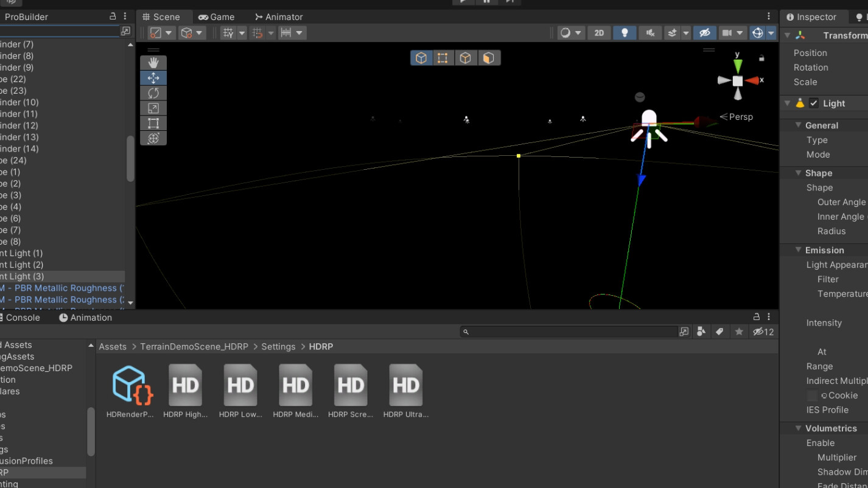This screenshot has width=868, height=488.
Task: Collapse the Volumetrics section
Action: click(798, 428)
